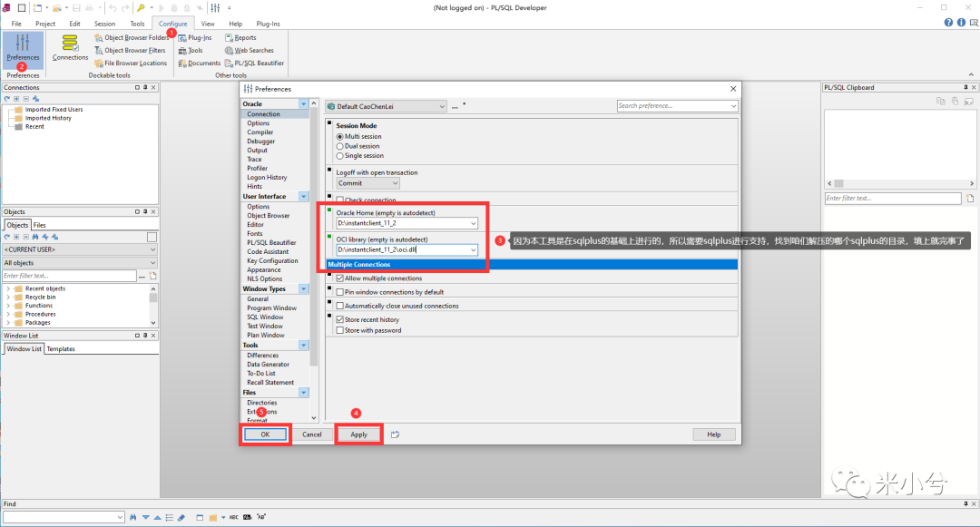Open the OCI library dropdown
This screenshot has height=527, width=980.
pyautogui.click(x=473, y=249)
